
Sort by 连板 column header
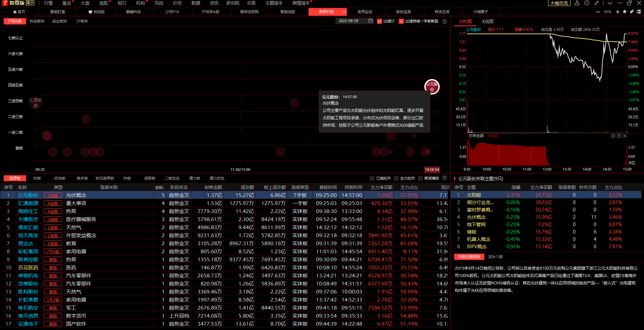pos(159,188)
